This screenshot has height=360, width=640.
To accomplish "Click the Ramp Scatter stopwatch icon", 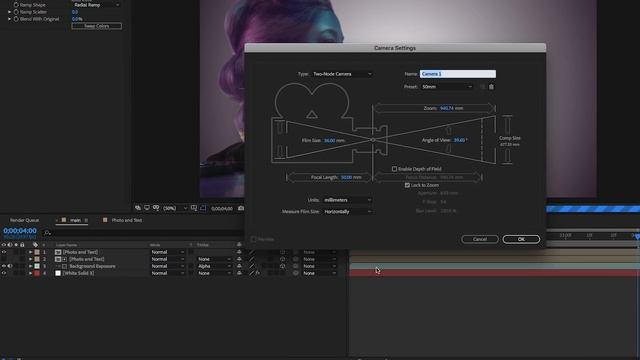I will [16, 12].
